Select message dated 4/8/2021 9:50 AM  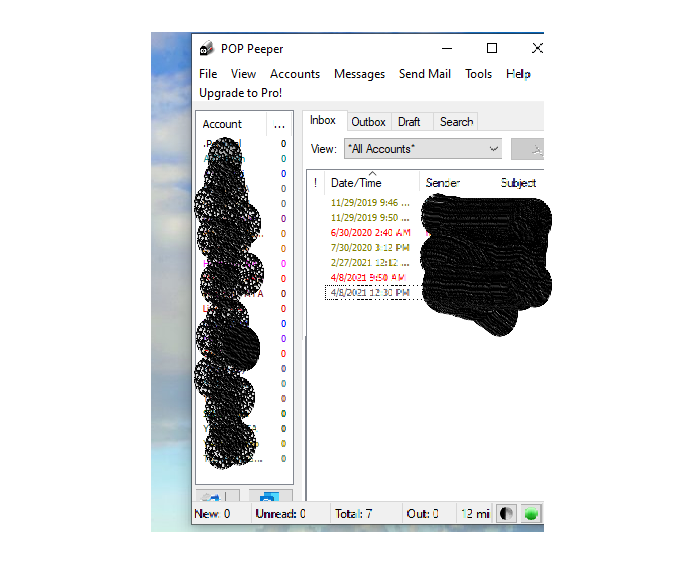tap(368, 278)
